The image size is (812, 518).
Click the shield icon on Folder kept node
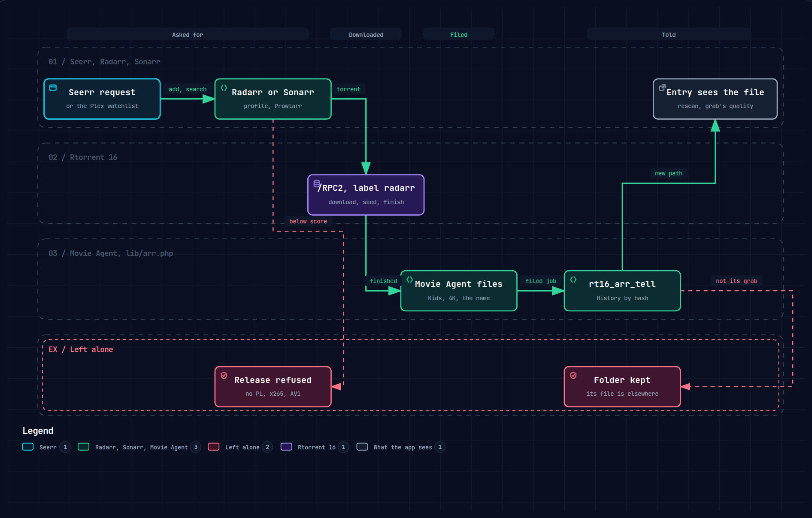coord(573,376)
